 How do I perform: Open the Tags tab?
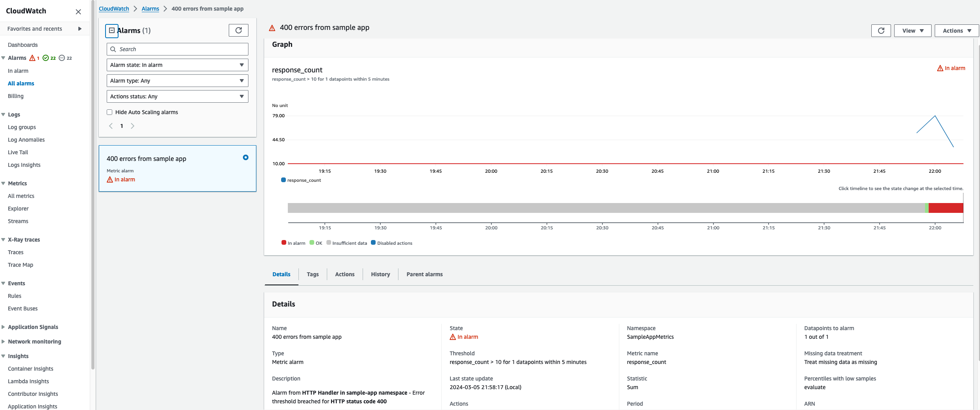coord(312,274)
